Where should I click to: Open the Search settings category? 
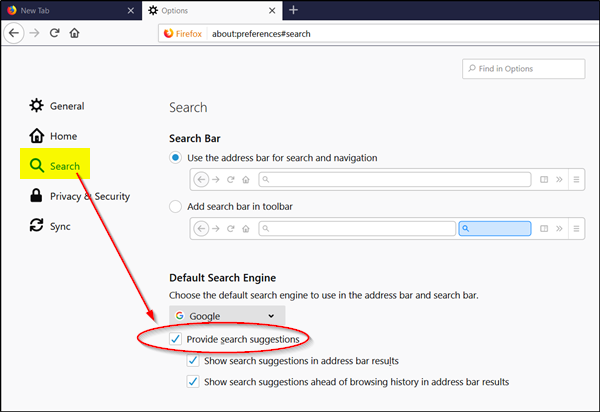(64, 166)
